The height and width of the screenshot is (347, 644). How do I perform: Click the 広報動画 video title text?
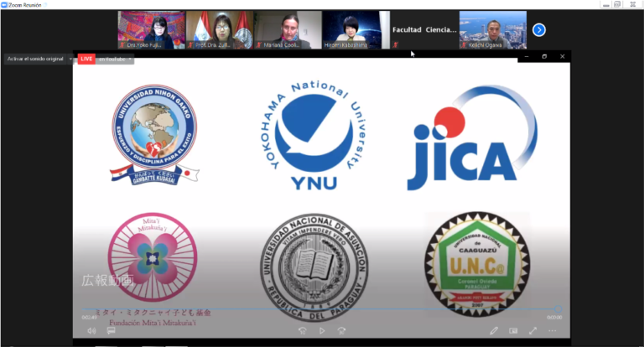107,281
